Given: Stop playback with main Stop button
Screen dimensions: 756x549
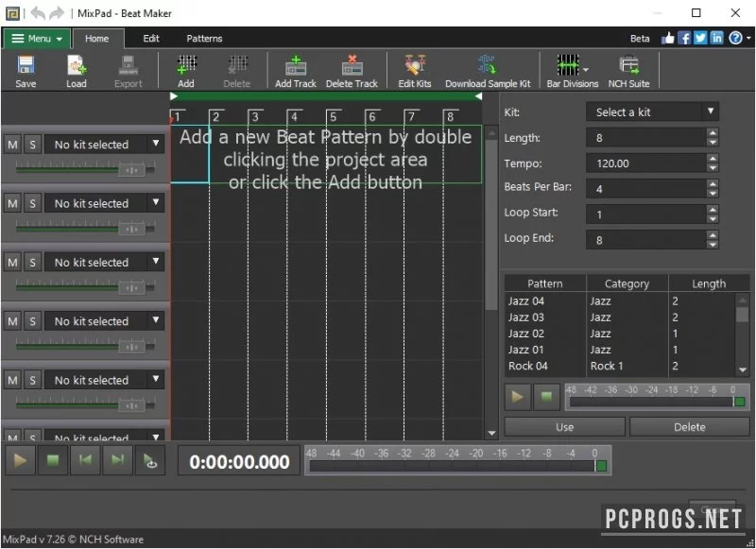Looking at the screenshot, I should [53, 461].
